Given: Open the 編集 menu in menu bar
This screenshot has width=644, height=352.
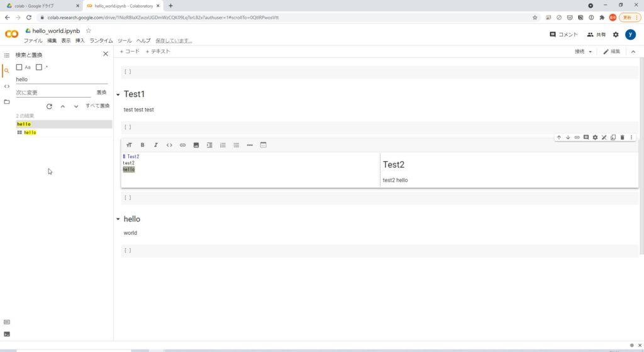Looking at the screenshot, I should pos(52,41).
